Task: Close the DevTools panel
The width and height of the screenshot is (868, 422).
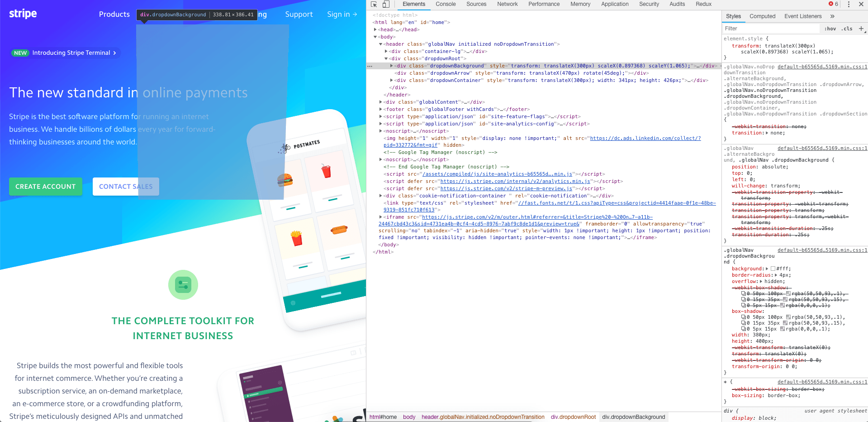Action: pos(861,4)
